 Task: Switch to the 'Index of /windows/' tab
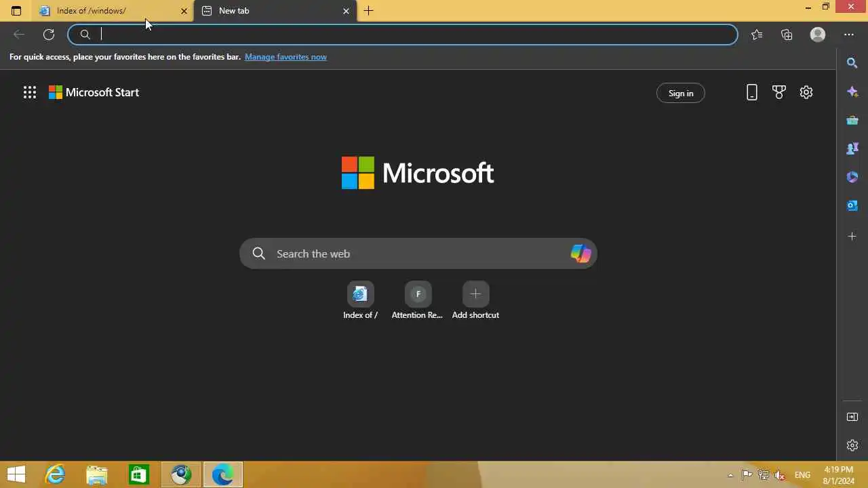(x=113, y=11)
